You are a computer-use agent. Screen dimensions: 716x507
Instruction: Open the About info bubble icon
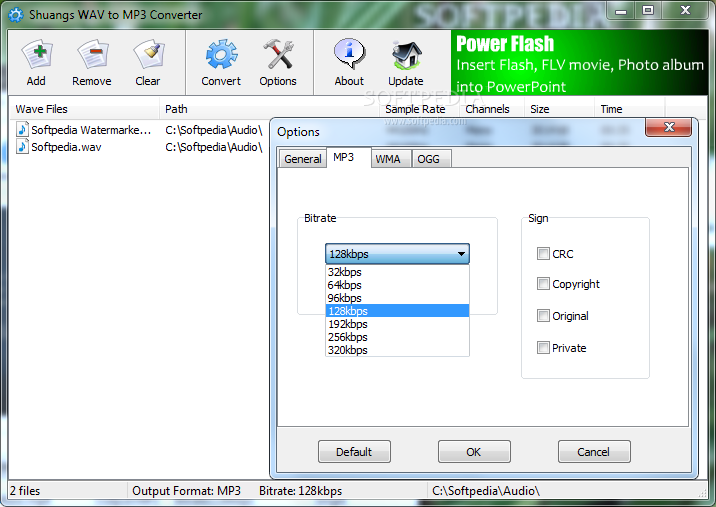coord(349,53)
